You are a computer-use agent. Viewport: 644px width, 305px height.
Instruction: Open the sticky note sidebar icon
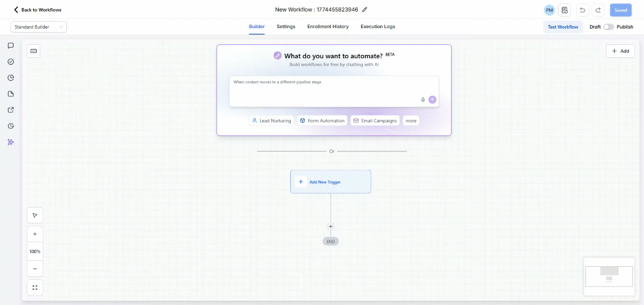[11, 94]
